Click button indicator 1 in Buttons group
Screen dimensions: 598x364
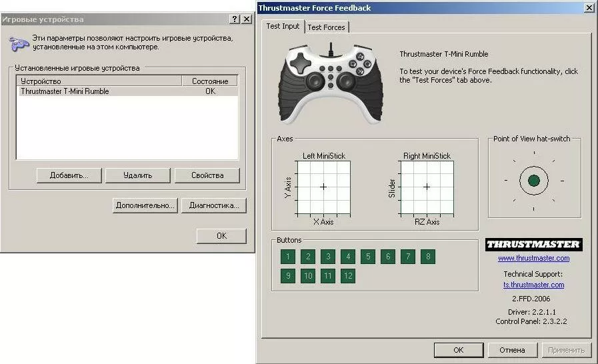(x=288, y=257)
